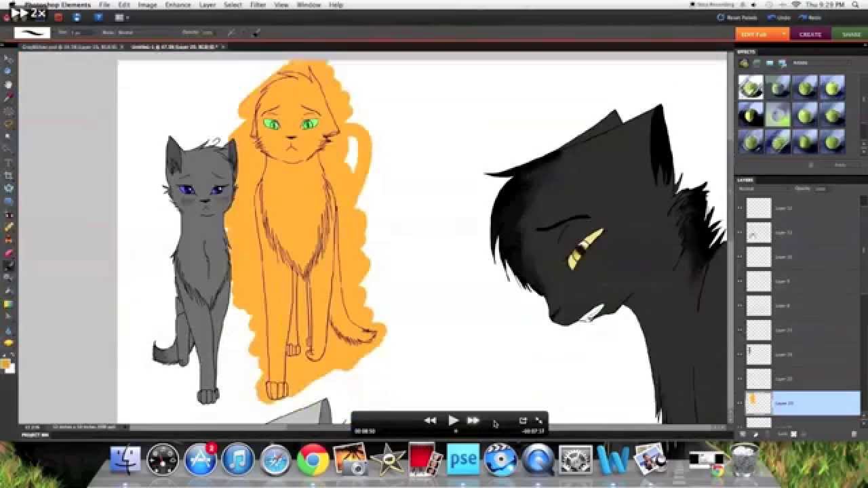Screen dimensions: 868x488
Task: Select the Move tool in the toolbox
Action: pos(9,58)
